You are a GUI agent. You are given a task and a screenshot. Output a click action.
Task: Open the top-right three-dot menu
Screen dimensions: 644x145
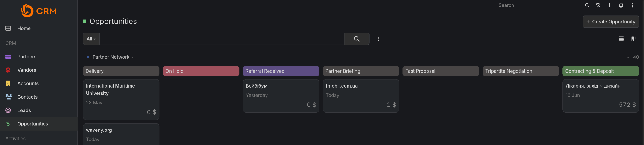(632, 5)
